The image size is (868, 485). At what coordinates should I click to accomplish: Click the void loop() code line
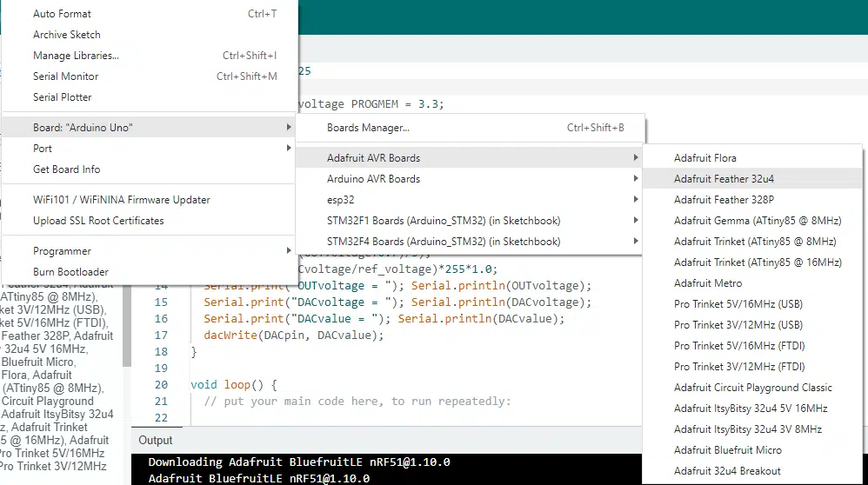[x=234, y=385]
